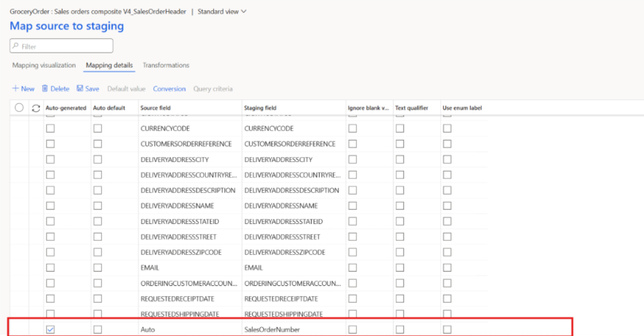The width and height of the screenshot is (644, 336).
Task: Click the Default value button
Action: coord(126,89)
